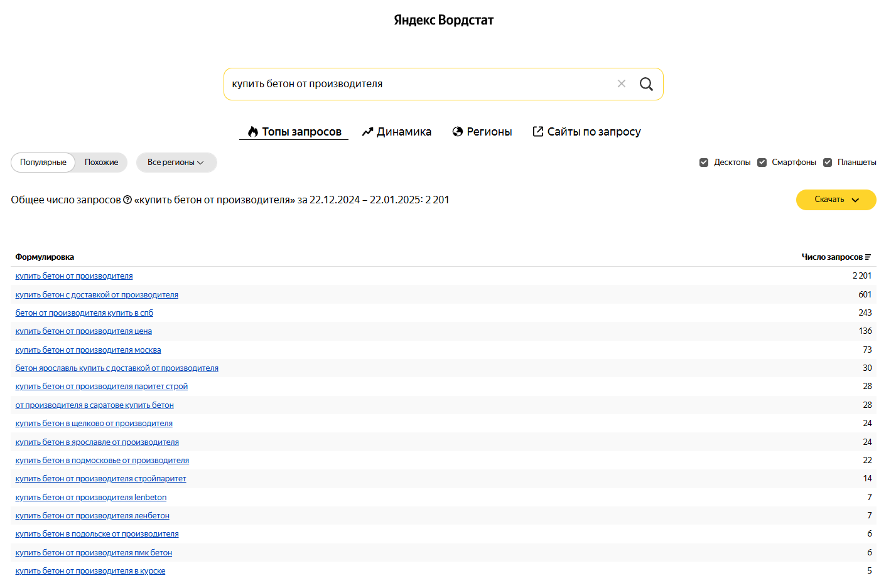Open link купить бетон в подмосковье от производителя
The width and height of the screenshot is (896, 588).
pos(102,461)
